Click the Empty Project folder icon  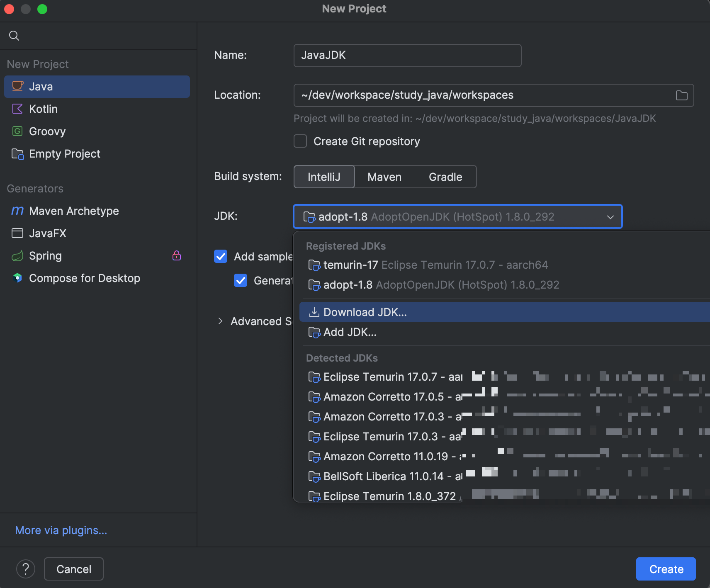pyautogui.click(x=17, y=154)
